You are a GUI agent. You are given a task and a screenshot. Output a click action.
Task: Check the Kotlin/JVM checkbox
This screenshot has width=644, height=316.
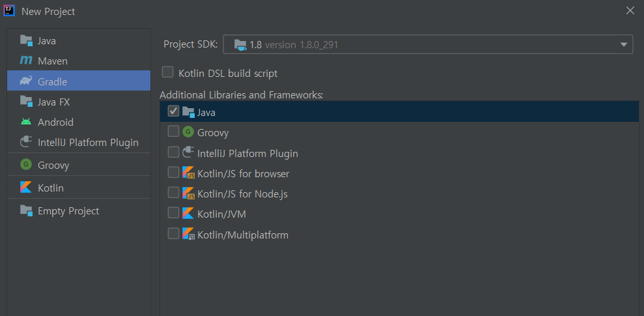(173, 213)
